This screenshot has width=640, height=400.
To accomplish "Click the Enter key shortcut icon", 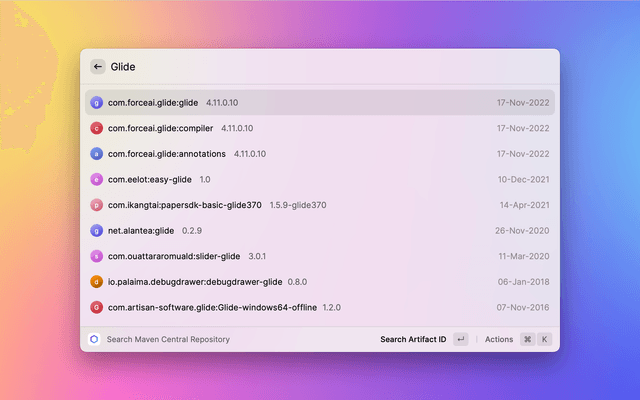I will [x=460, y=339].
